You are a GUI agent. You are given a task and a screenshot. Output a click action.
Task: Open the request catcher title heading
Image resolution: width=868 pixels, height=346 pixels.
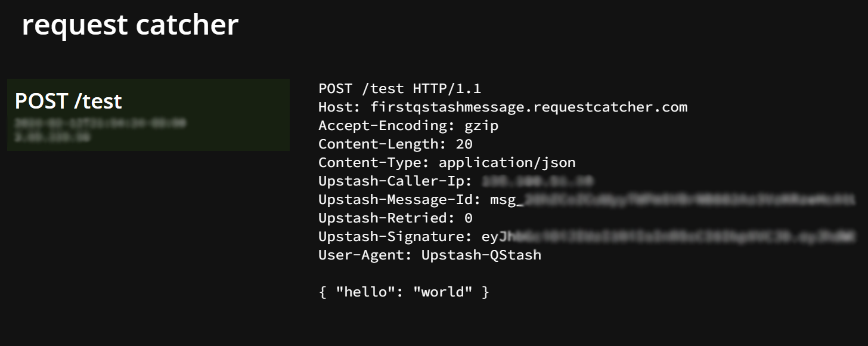pos(130,26)
